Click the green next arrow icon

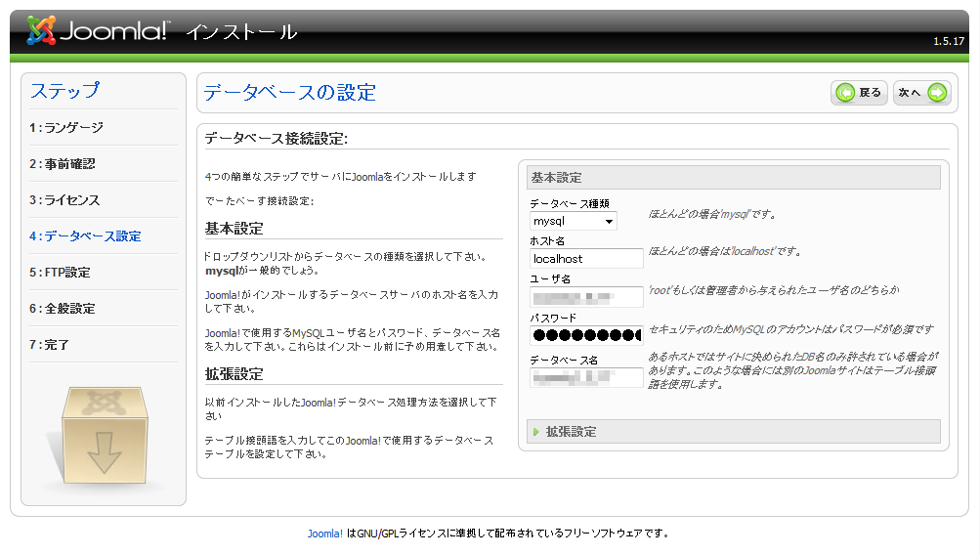937,93
